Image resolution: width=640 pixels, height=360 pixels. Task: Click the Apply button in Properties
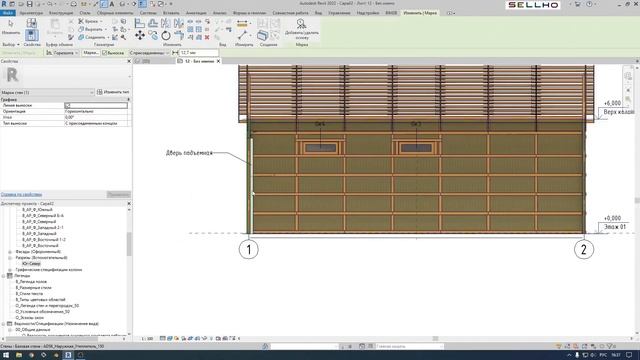pos(118,195)
